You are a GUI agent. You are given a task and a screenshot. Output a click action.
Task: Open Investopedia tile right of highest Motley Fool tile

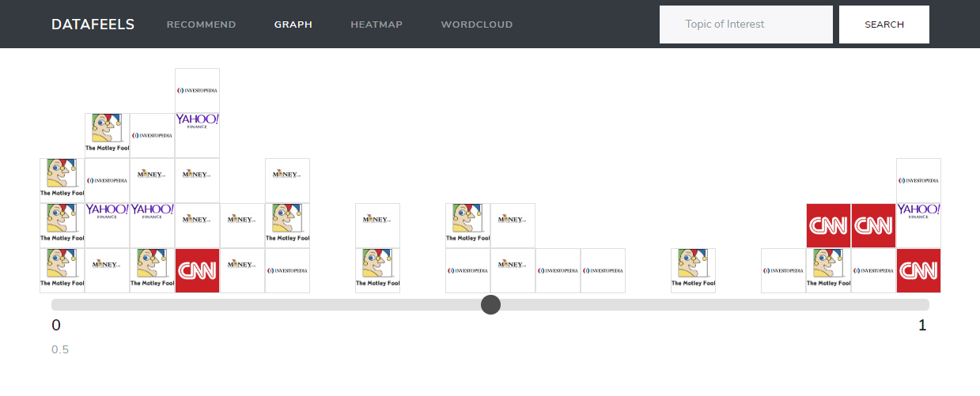click(x=152, y=135)
